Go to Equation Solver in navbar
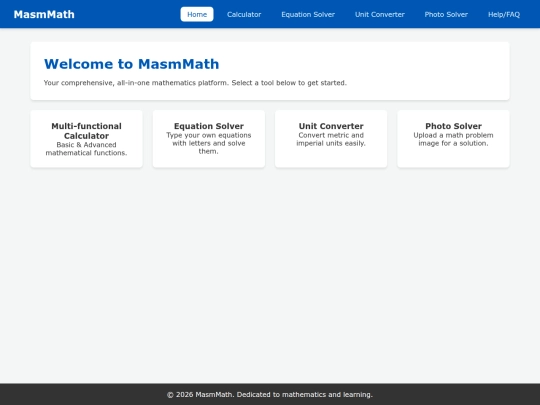This screenshot has height=405, width=540. pyautogui.click(x=308, y=14)
